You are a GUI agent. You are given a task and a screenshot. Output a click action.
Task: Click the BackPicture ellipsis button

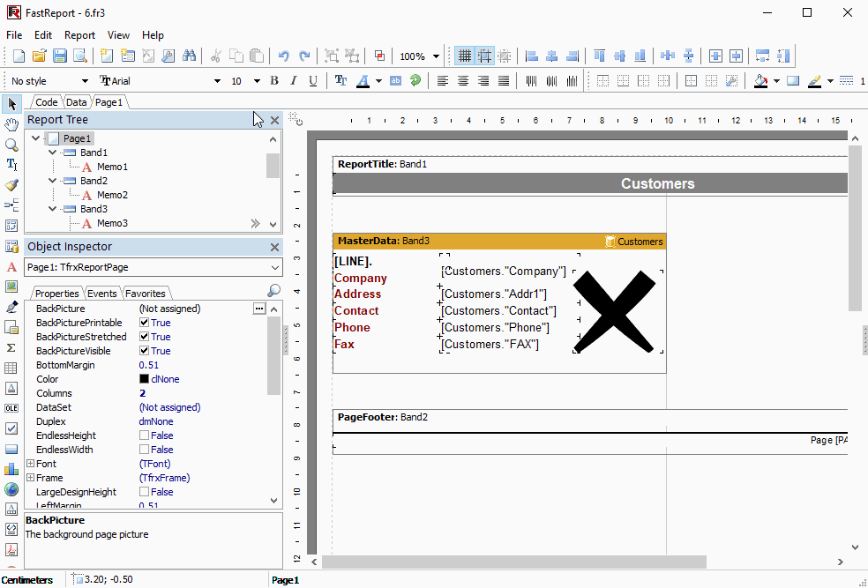click(x=259, y=309)
